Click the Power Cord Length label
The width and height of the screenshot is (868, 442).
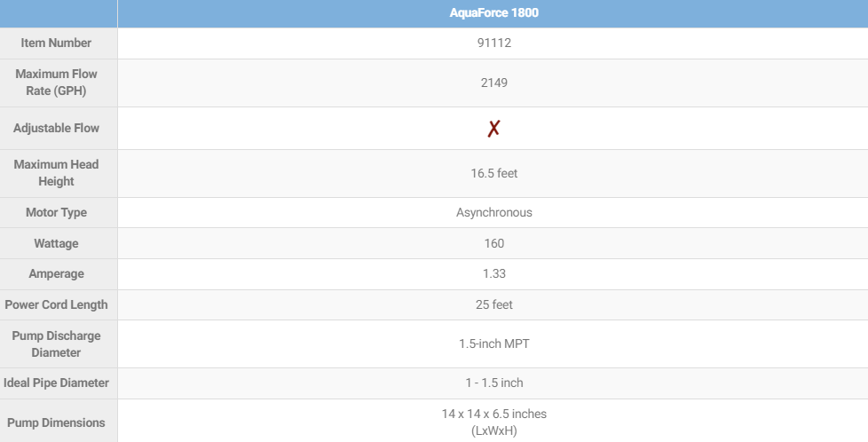tap(56, 304)
